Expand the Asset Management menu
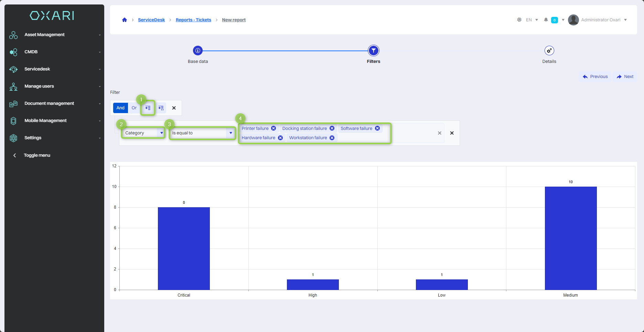The image size is (644, 332). point(55,35)
